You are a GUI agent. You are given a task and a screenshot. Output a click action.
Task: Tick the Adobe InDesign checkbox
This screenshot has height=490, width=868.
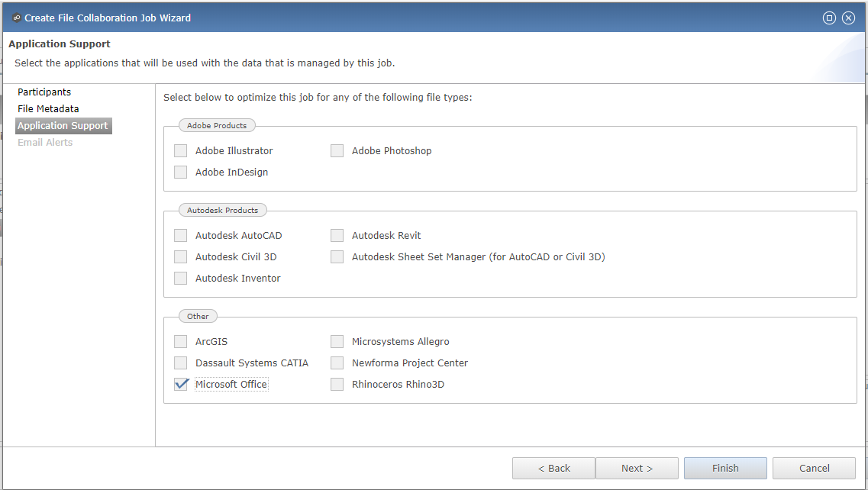180,172
